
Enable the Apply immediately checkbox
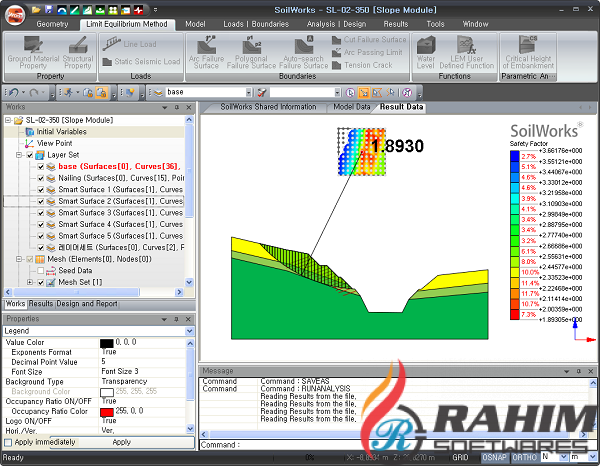9,441
